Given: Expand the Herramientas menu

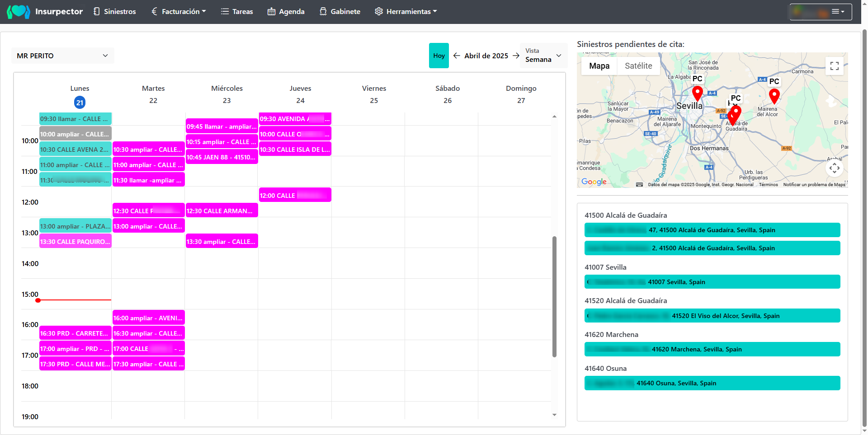Looking at the screenshot, I should point(406,12).
